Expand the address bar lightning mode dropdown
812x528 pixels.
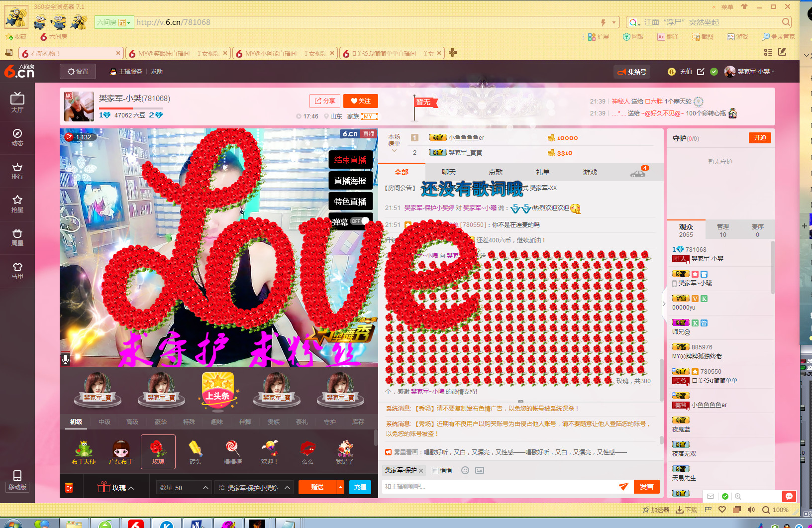coord(614,22)
